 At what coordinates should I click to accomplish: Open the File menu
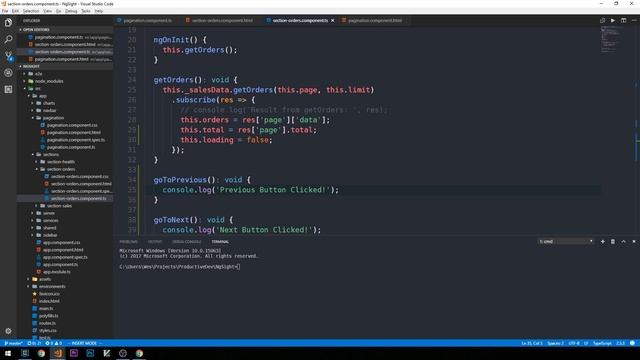(x=5, y=11)
